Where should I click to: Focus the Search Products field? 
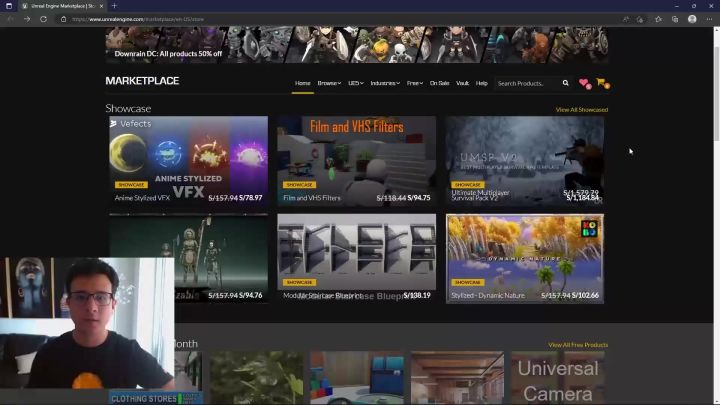(527, 83)
